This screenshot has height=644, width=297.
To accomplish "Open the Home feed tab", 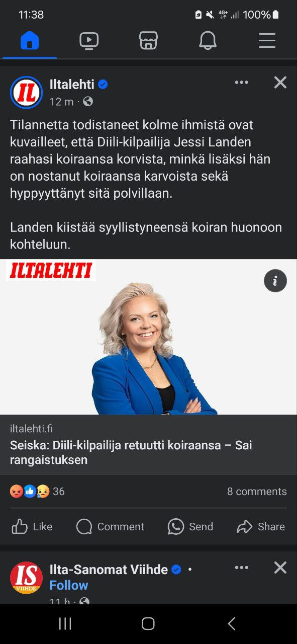I will point(30,41).
